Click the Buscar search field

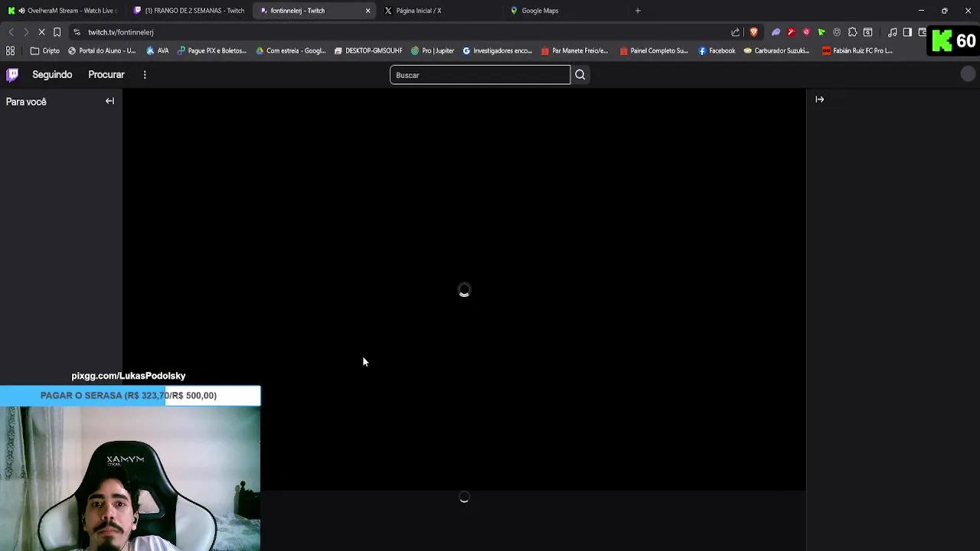pyautogui.click(x=480, y=75)
